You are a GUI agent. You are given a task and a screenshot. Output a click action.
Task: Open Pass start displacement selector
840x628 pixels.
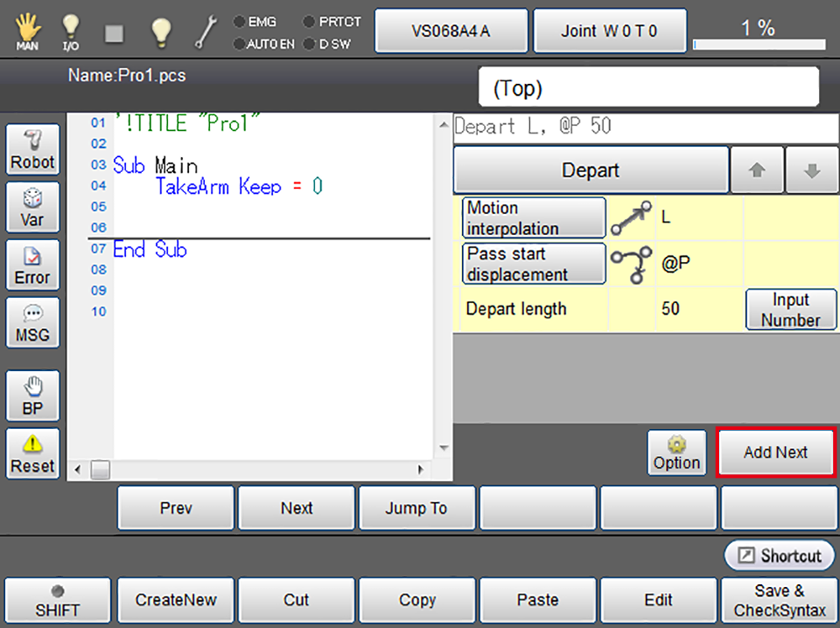pyautogui.click(x=533, y=264)
